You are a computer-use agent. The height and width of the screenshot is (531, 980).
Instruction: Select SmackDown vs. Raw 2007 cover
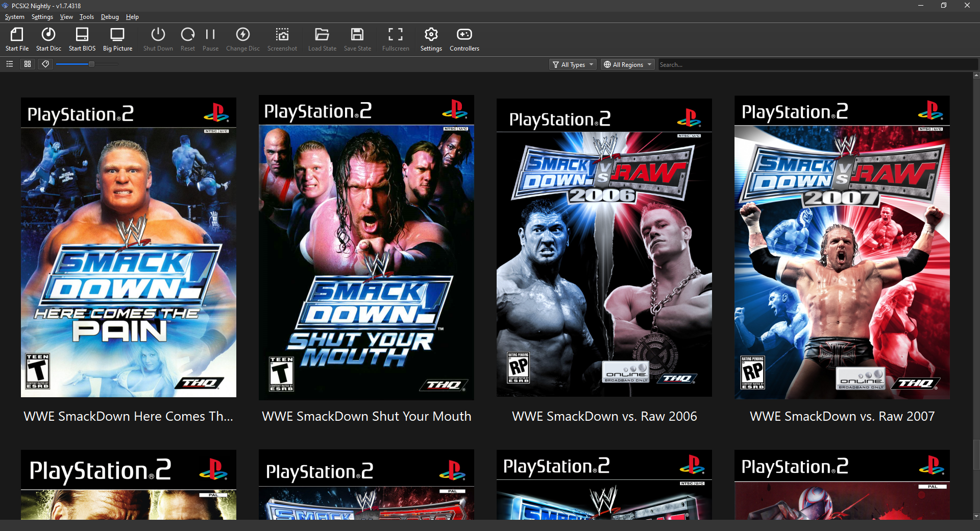click(842, 247)
